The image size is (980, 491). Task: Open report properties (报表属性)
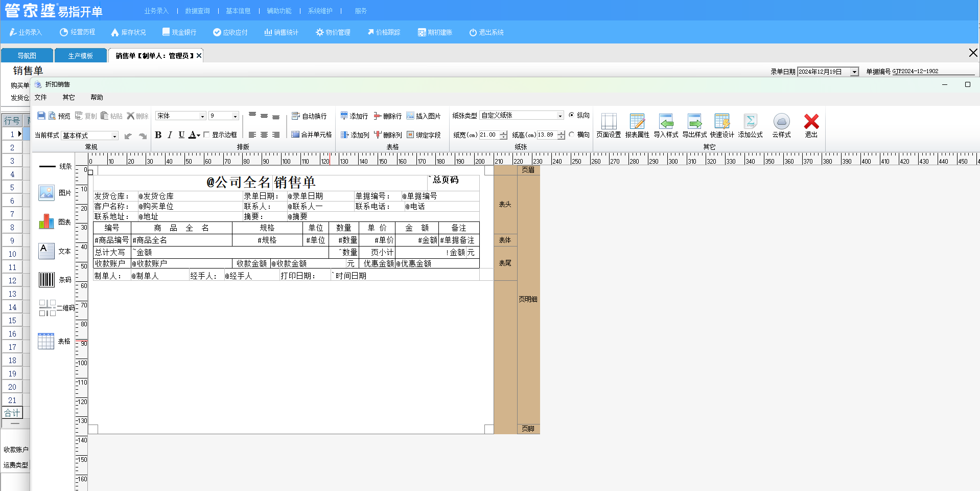pyautogui.click(x=637, y=126)
